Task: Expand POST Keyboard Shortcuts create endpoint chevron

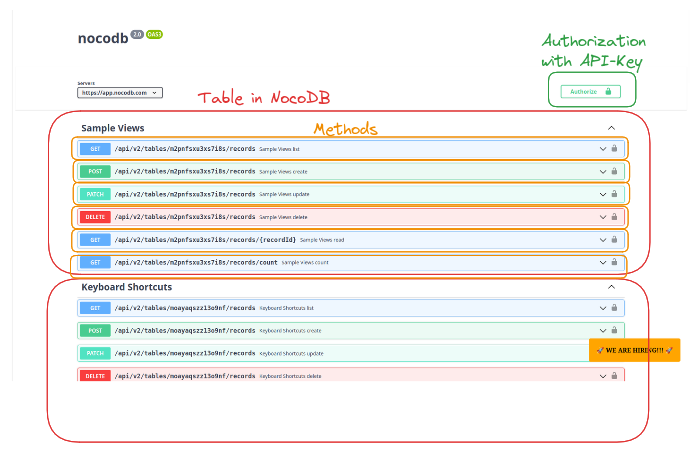Action: (603, 331)
